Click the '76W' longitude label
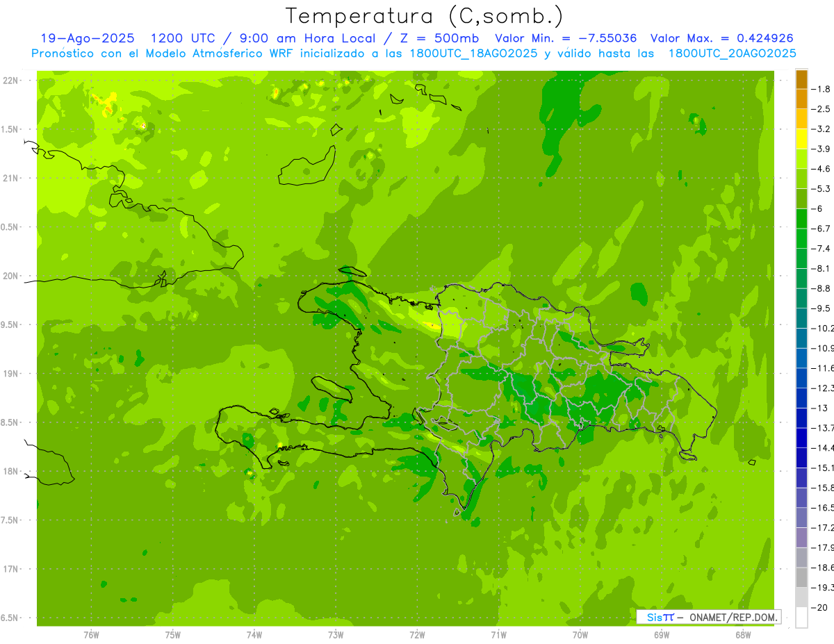834x644 pixels. click(91, 635)
